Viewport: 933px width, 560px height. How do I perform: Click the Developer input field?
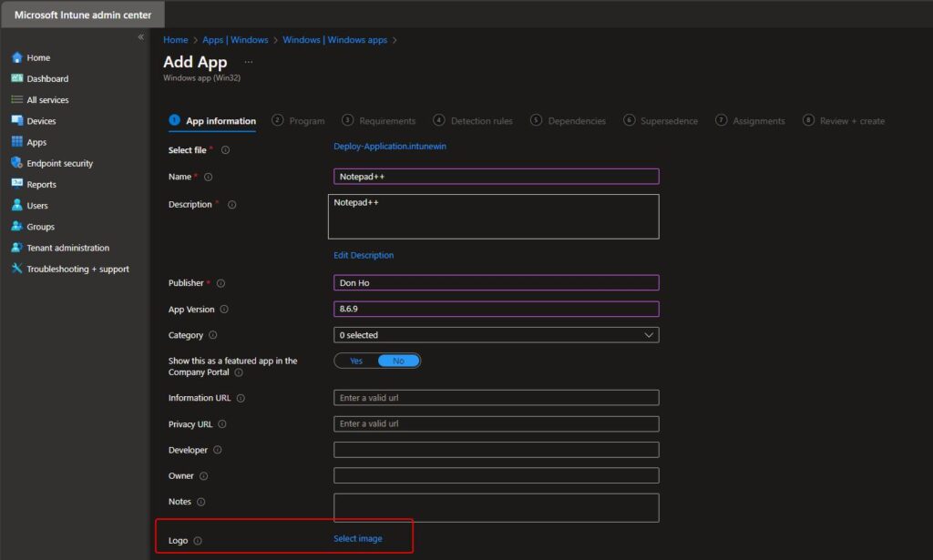[497, 450]
